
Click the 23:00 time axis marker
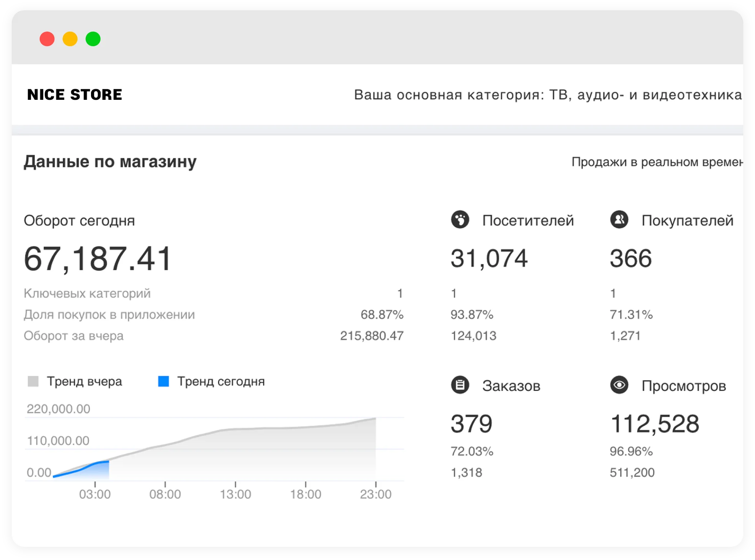click(376, 494)
